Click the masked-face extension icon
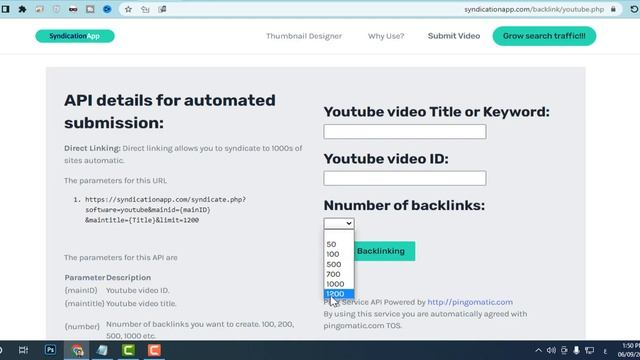The height and width of the screenshot is (360, 640). [73, 9]
